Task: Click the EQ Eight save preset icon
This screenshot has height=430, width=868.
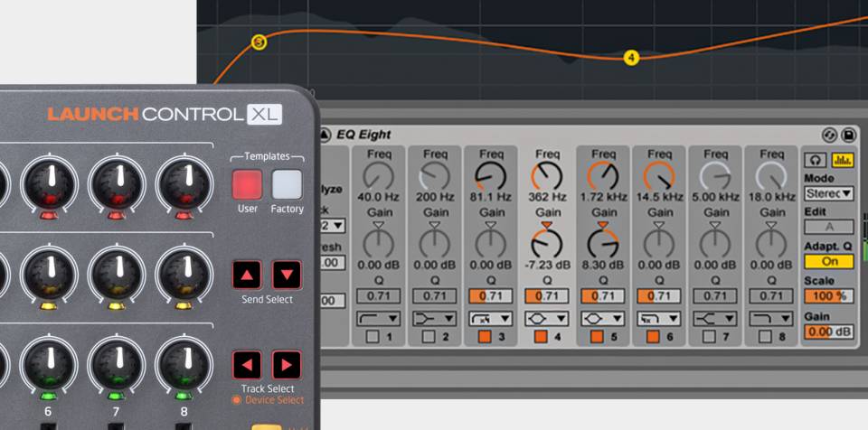Action: pyautogui.click(x=847, y=136)
